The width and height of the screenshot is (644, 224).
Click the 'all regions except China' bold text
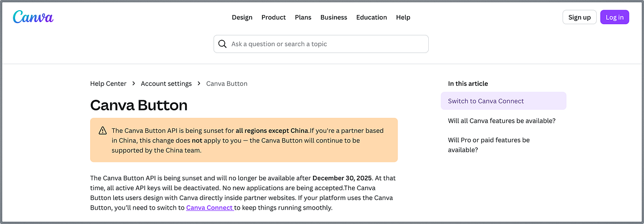click(x=272, y=131)
